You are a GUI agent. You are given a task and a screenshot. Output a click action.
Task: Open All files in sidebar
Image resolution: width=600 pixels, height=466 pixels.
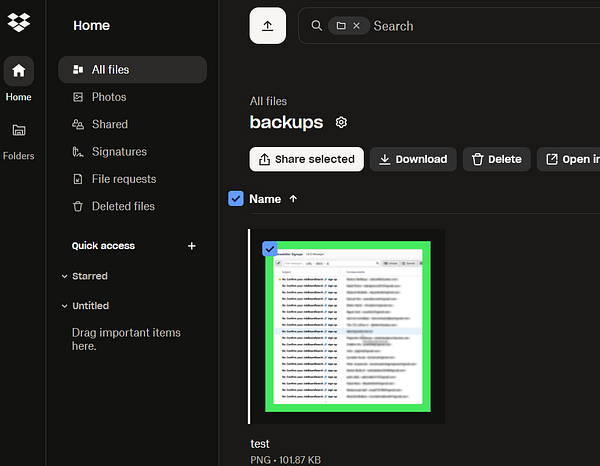(132, 70)
